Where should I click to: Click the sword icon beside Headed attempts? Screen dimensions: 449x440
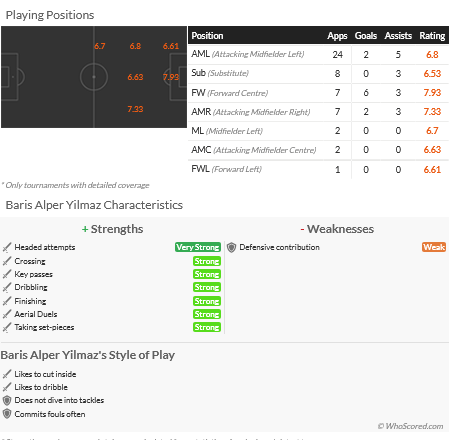[7, 247]
